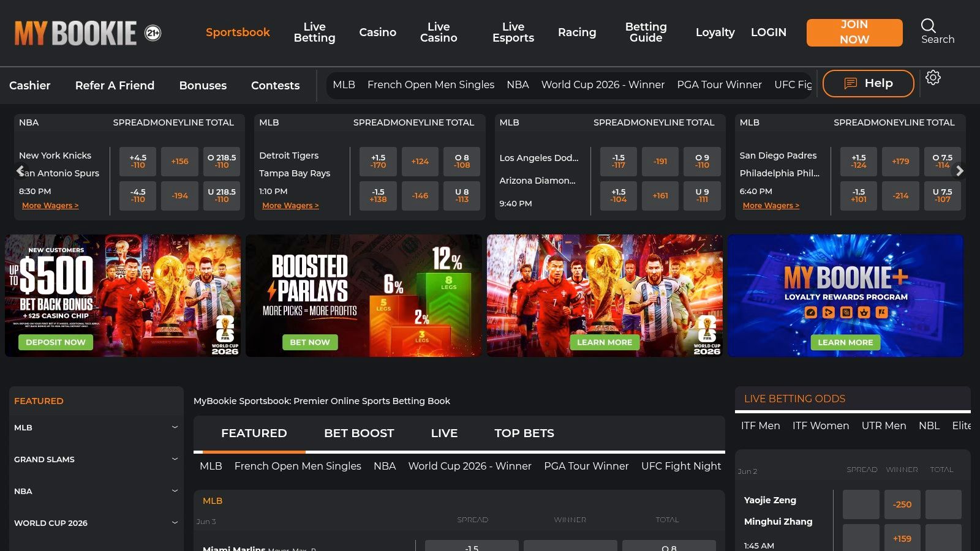980x551 pixels.
Task: Open Betting Guide navigation item
Action: click(x=646, y=32)
